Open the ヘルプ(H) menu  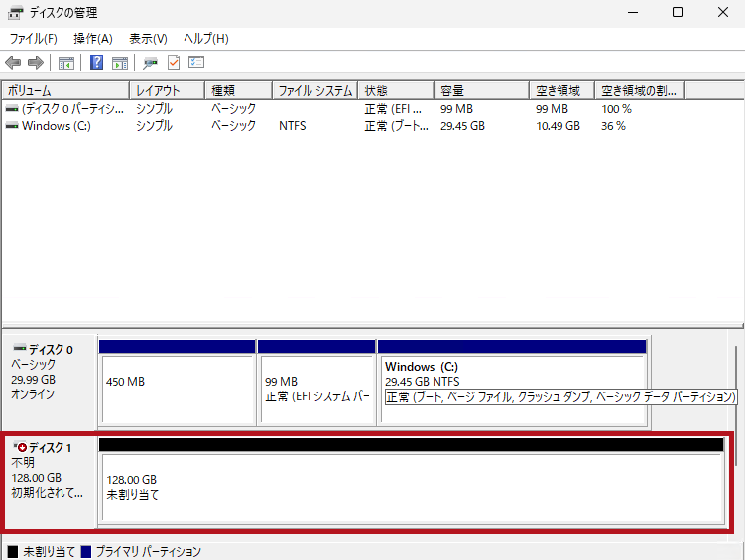pos(205,38)
